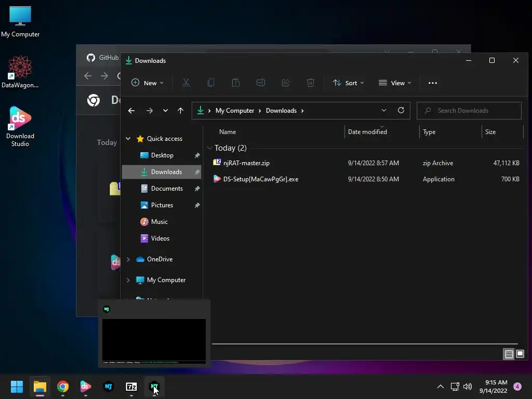Refresh the Downloads folder
This screenshot has width=532, height=399.
click(x=401, y=110)
